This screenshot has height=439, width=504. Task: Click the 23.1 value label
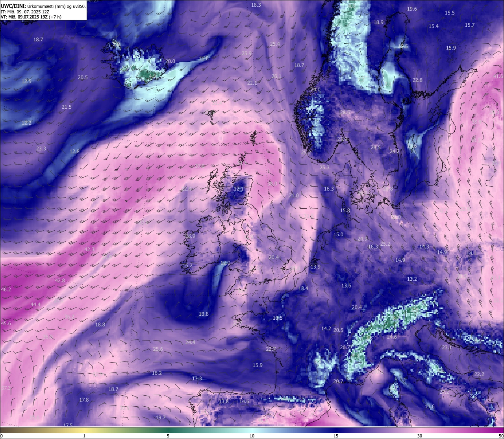(447, 347)
